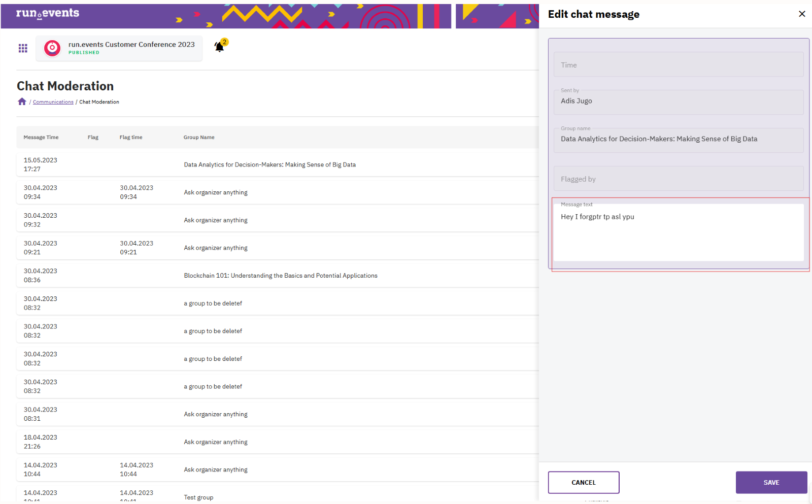Select message row timed 30.04.2023 08:31
The width and height of the screenshot is (812, 504).
278,414
